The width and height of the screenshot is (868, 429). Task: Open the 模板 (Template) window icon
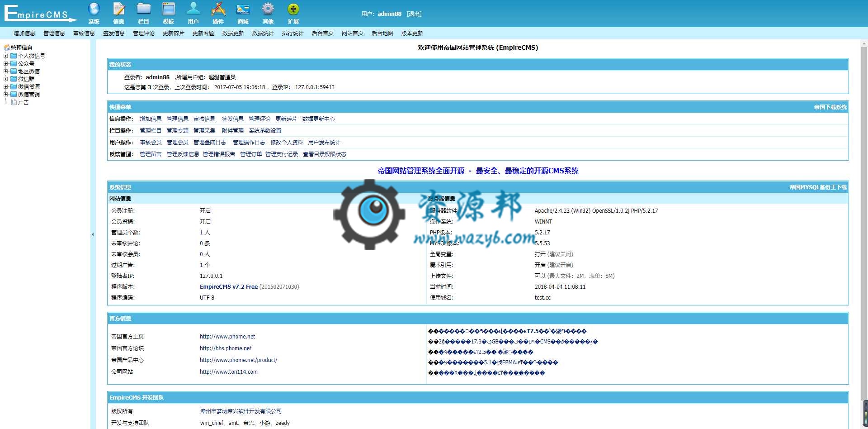pos(169,9)
